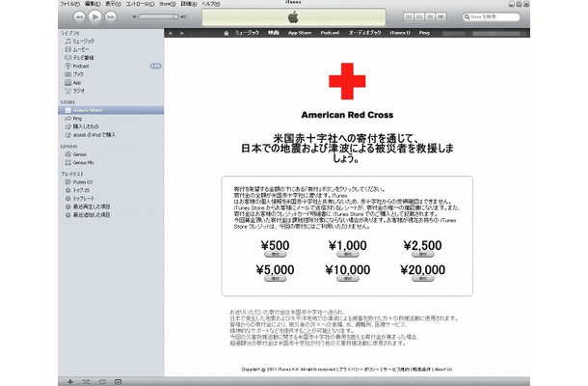The width and height of the screenshot is (588, 386).
Task: Switch to the 映画 store tab
Action: [x=274, y=33]
